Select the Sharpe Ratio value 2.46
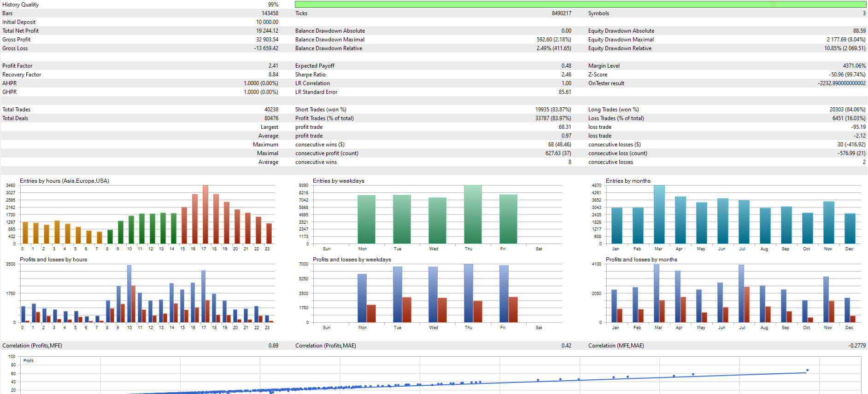This screenshot has height=394, width=868. point(566,75)
